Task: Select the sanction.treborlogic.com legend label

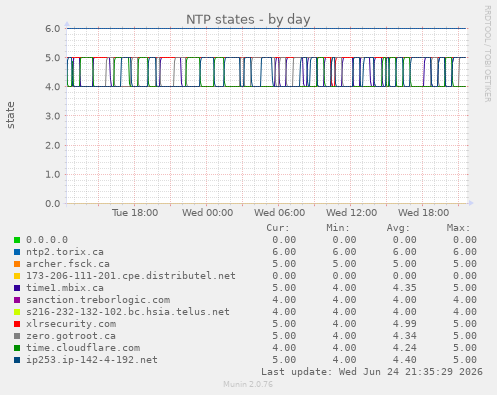Action: coord(98,300)
